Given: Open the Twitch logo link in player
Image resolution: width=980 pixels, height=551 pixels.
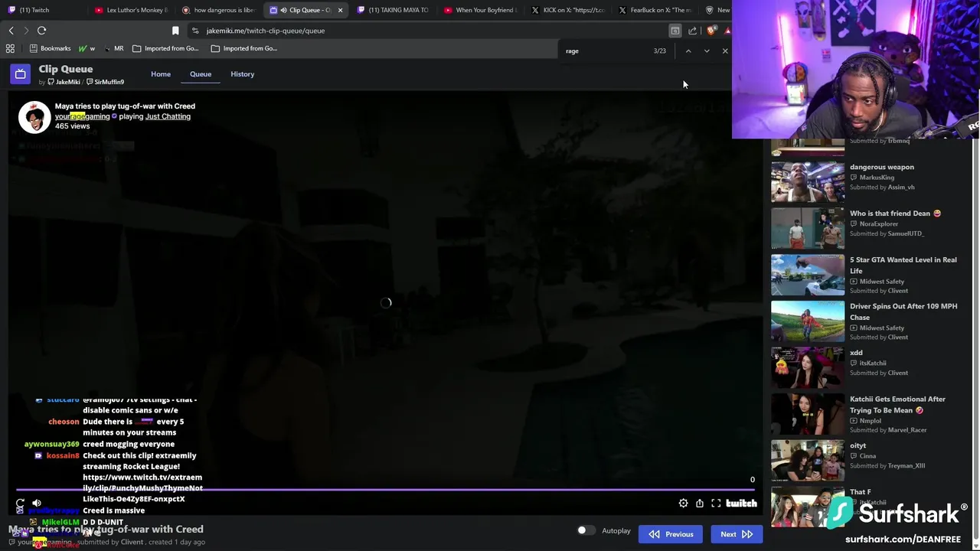Looking at the screenshot, I should tap(741, 504).
